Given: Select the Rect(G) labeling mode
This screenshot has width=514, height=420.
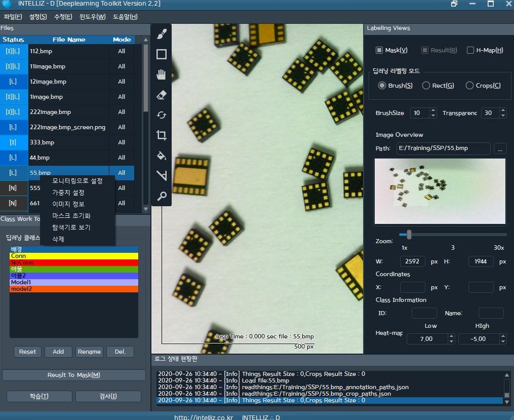Looking at the screenshot, I should click(x=426, y=86).
